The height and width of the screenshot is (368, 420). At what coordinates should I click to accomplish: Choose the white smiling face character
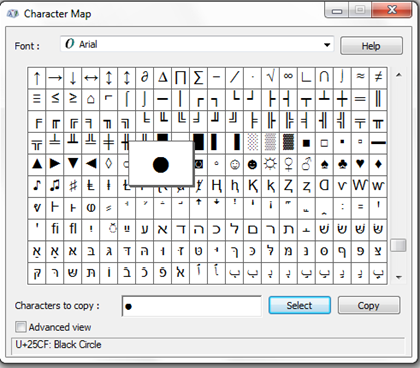tap(235, 164)
